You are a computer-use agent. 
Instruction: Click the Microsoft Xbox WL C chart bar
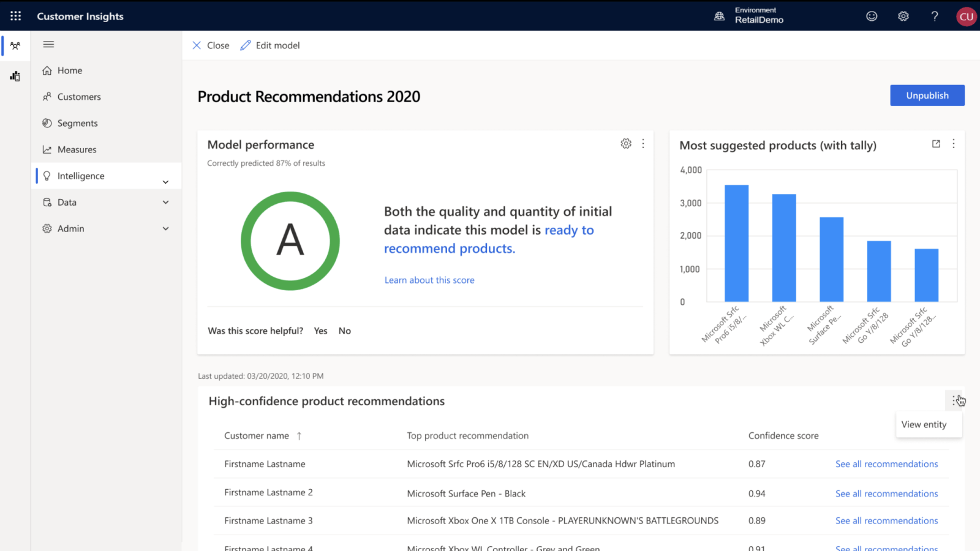point(784,248)
